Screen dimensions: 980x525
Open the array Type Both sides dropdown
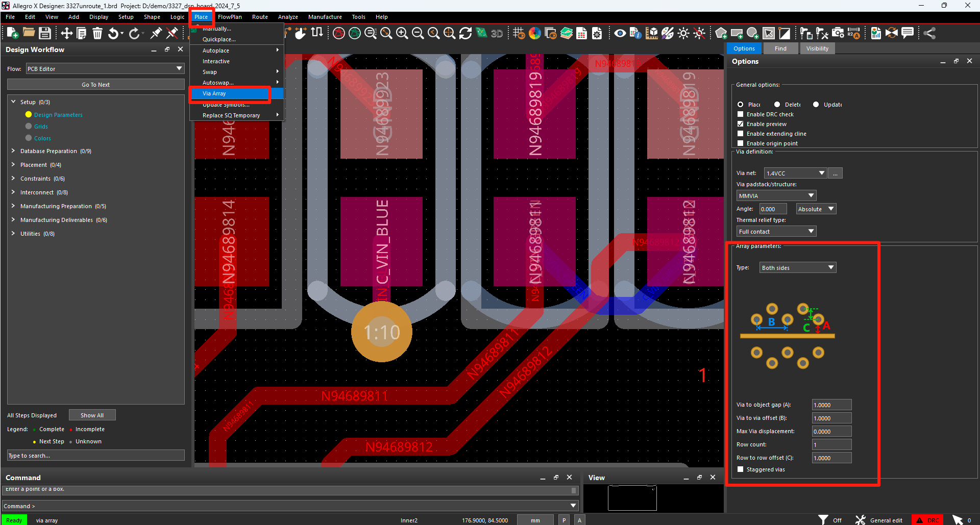[x=797, y=268]
